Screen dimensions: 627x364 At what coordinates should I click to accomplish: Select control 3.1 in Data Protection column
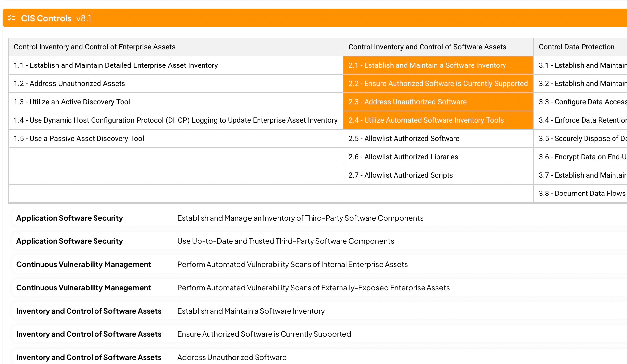(x=580, y=65)
